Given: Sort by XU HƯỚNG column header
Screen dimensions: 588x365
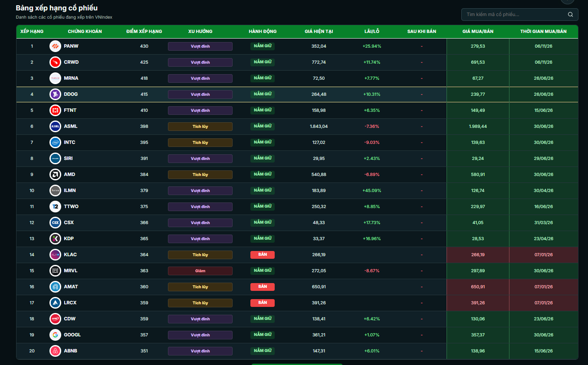Looking at the screenshot, I should pos(200,31).
